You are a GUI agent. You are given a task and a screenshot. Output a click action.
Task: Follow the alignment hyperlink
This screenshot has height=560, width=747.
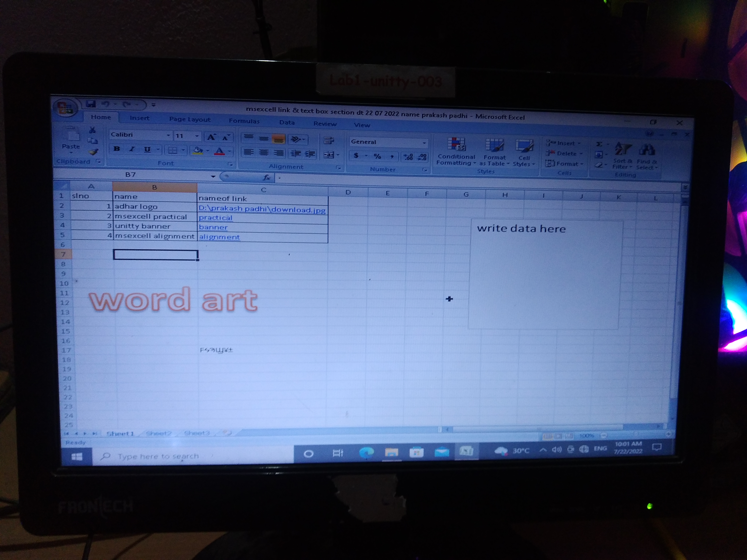219,237
